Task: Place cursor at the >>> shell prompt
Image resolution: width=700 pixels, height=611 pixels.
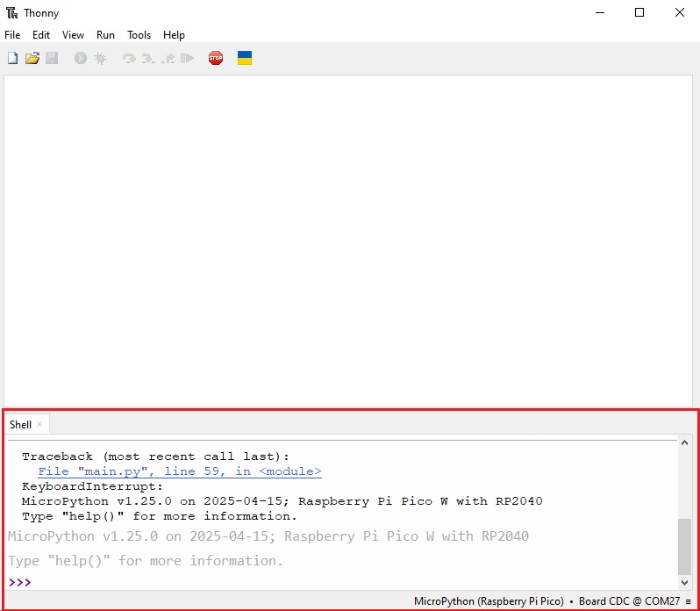Action: pos(19,582)
